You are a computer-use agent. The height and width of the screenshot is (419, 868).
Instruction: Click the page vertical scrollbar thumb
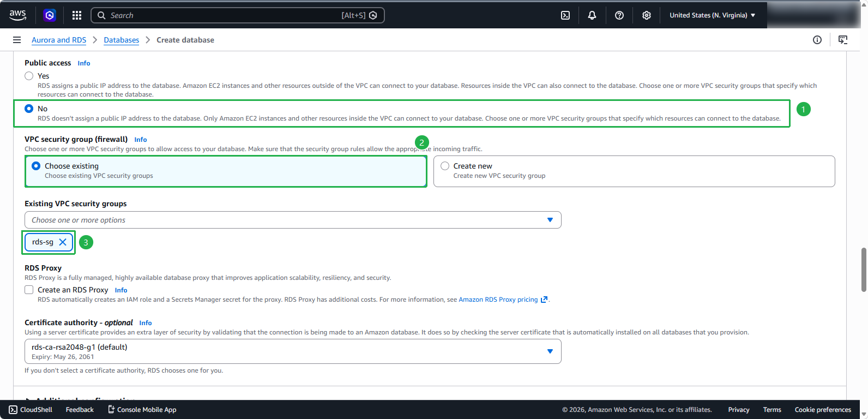[864, 270]
